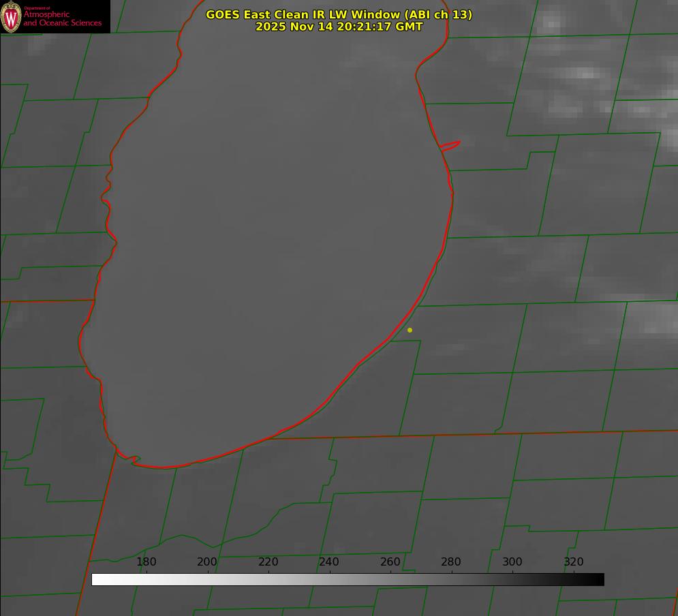Click the 'Atmospheric and Oceanic Sciences' text
The image size is (678, 616).
coord(62,18)
